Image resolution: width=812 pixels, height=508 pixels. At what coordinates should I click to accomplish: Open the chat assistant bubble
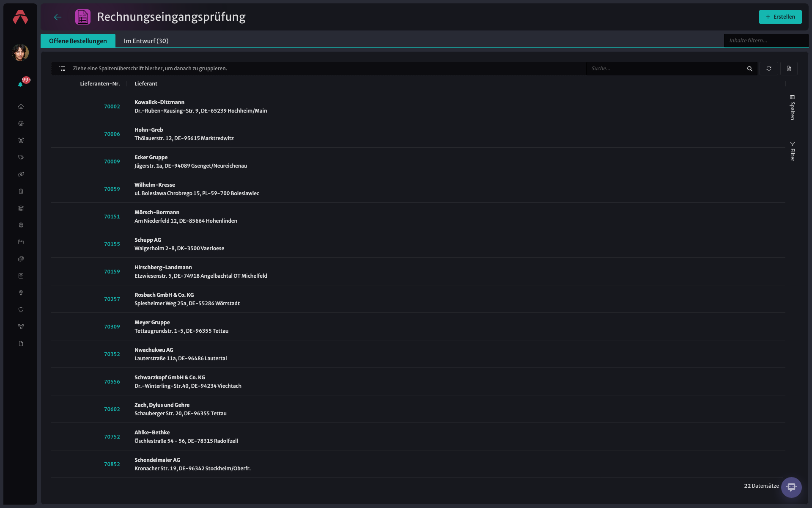[791, 487]
